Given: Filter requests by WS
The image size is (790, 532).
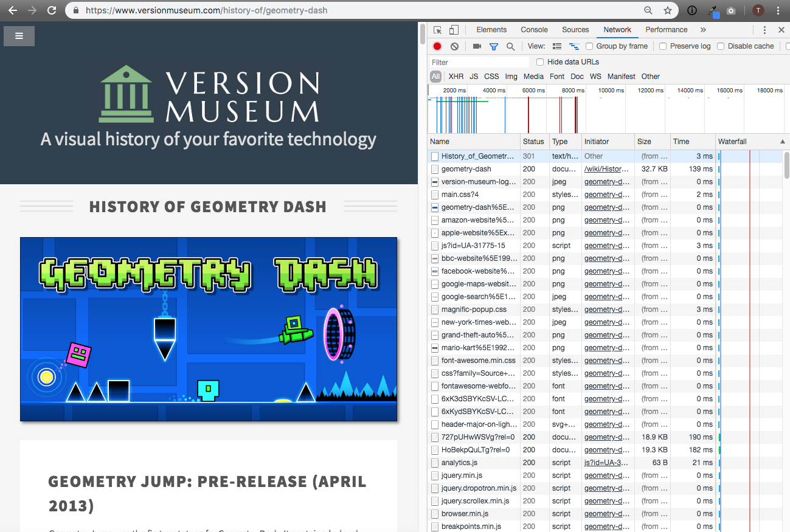Looking at the screenshot, I should (x=595, y=77).
